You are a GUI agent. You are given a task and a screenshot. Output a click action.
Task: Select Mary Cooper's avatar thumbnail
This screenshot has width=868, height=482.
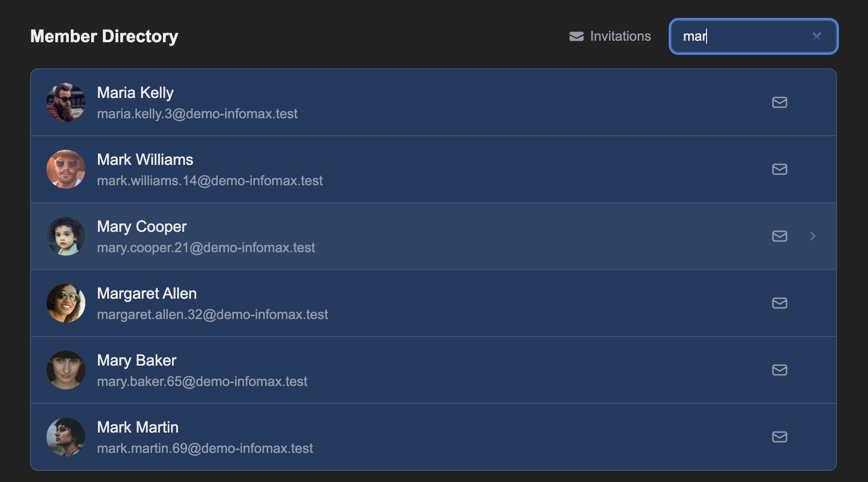66,236
